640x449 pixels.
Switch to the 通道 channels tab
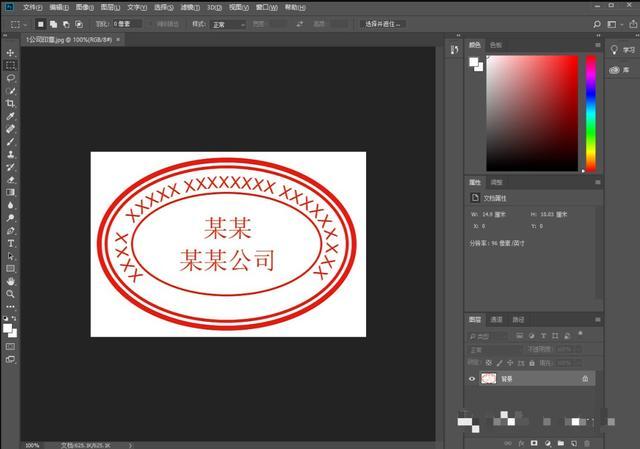496,320
